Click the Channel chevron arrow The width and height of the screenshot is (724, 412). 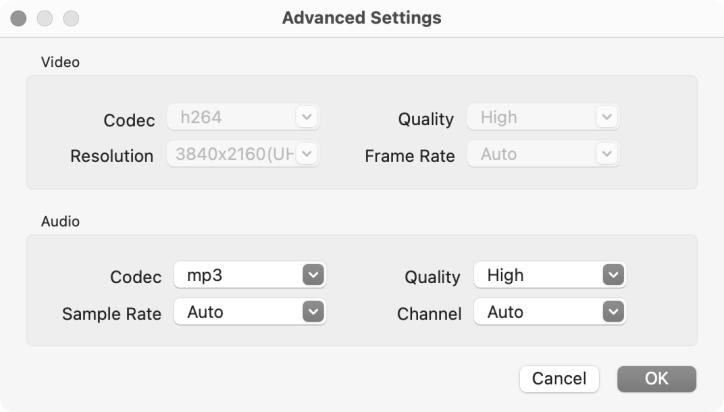click(613, 312)
